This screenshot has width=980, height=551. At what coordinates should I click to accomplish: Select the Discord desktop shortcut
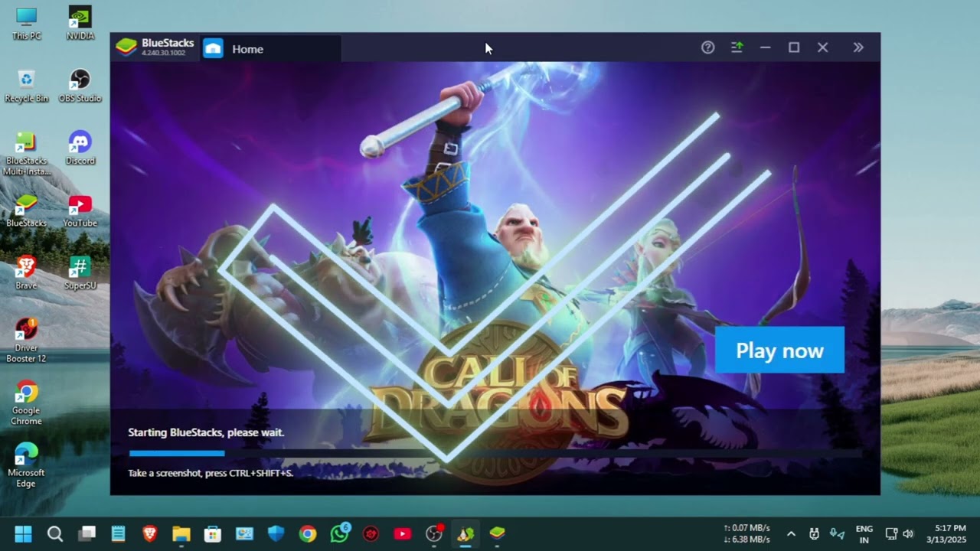coord(80,148)
